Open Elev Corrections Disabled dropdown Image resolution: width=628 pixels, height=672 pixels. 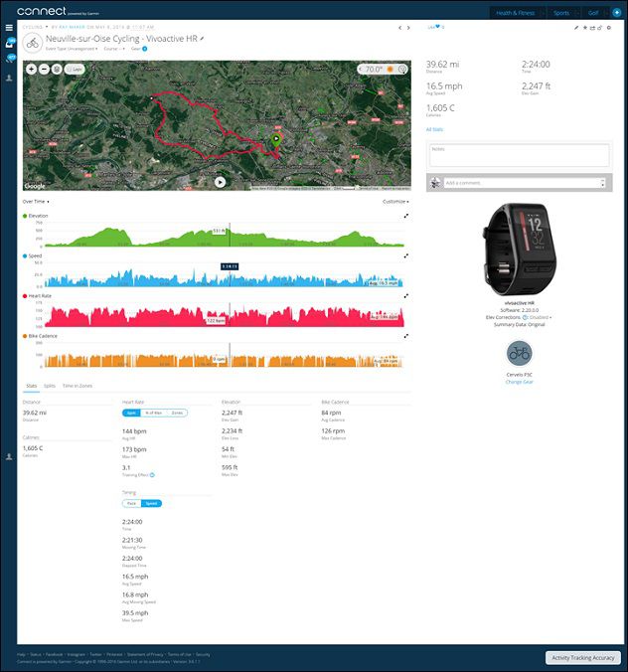point(541,317)
